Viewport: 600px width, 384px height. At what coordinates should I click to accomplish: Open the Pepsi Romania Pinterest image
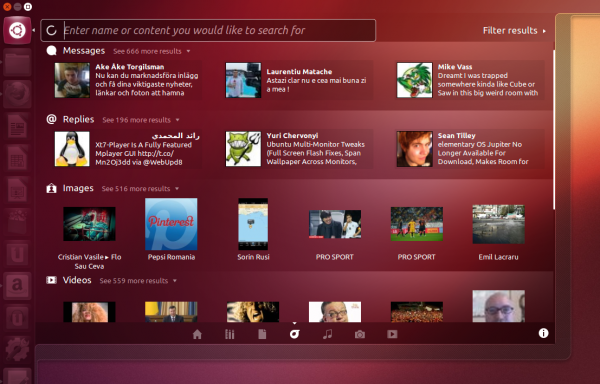[171, 229]
